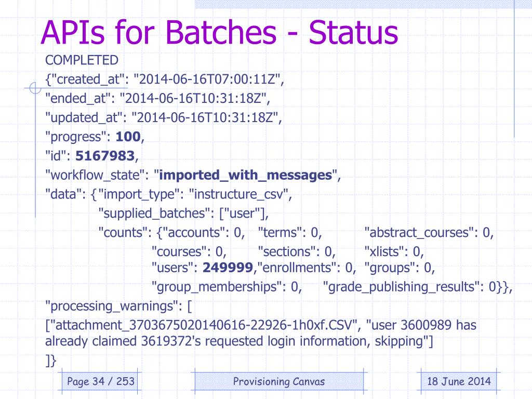Click the "Provisioning Canvas" footer box
This screenshot has width=532, height=399.
279,381
